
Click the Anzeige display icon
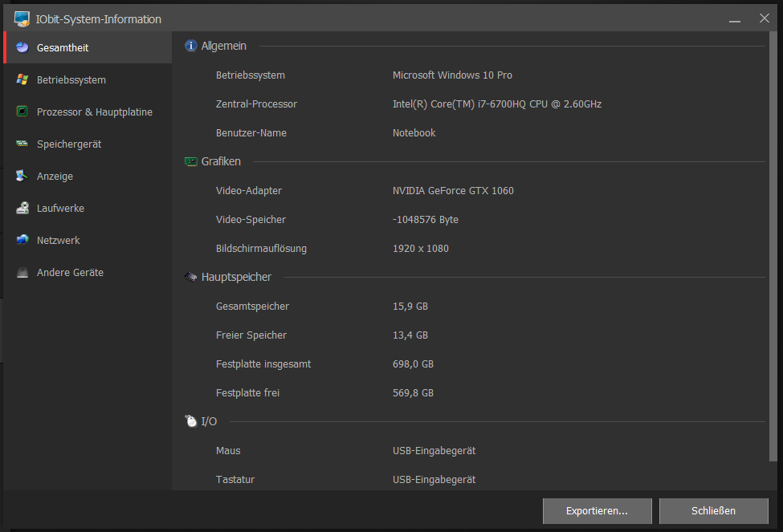[x=22, y=176]
